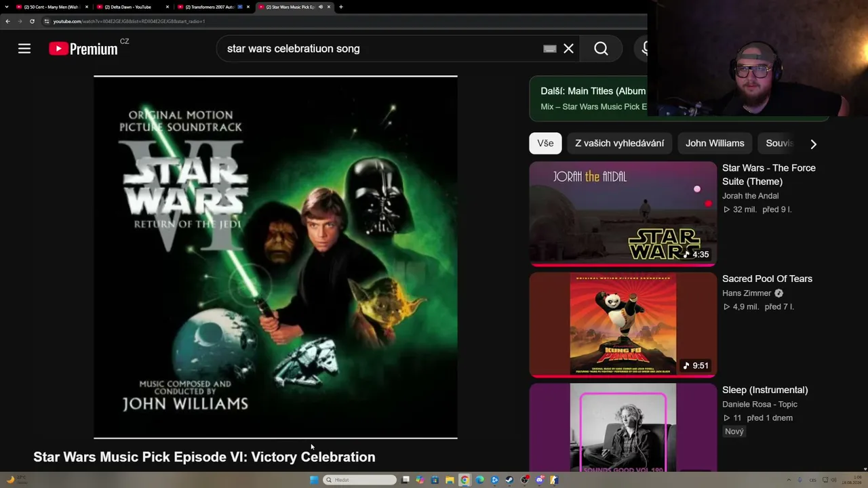Viewport: 868px width, 488px height.
Task: Mute the Star Wars tab via speaker icon
Action: pos(320,7)
